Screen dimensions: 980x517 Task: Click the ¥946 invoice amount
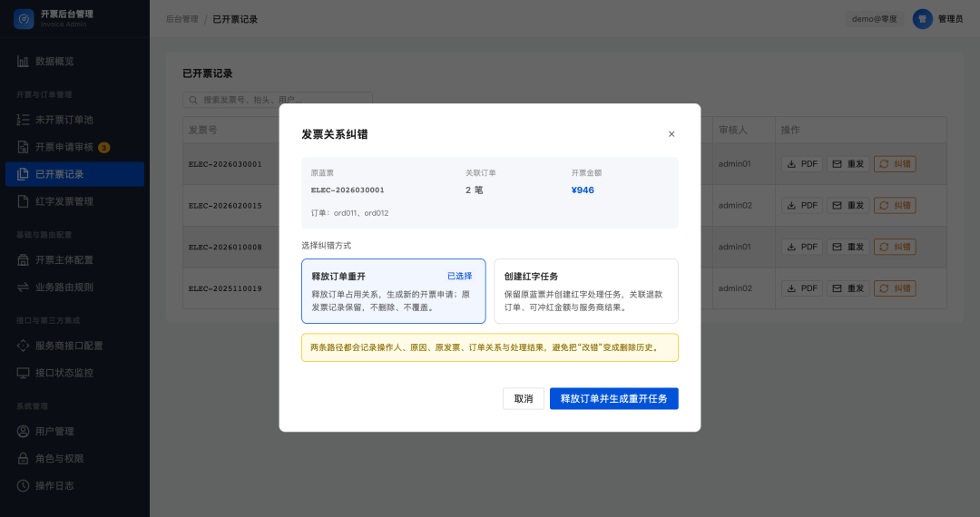point(583,190)
